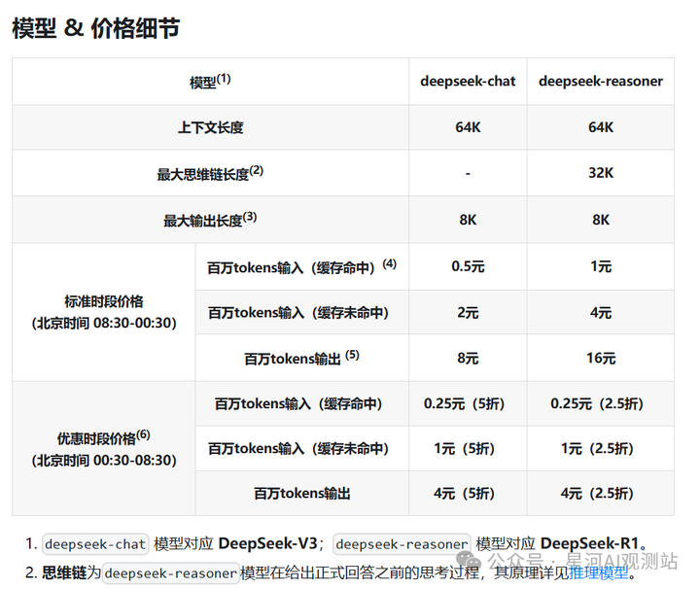Select the deepseek-chat column header
Image resolution: width=700 pixels, height=589 pixels.
tap(468, 82)
